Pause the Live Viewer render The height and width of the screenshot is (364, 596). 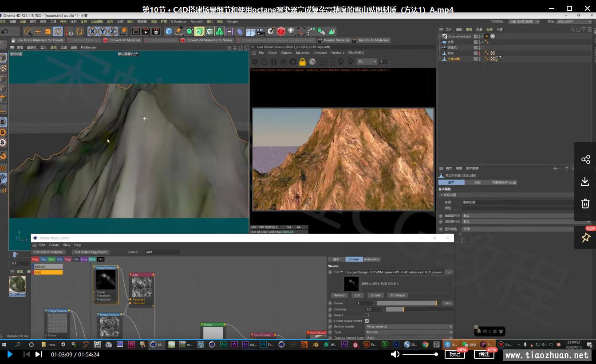pos(274,62)
